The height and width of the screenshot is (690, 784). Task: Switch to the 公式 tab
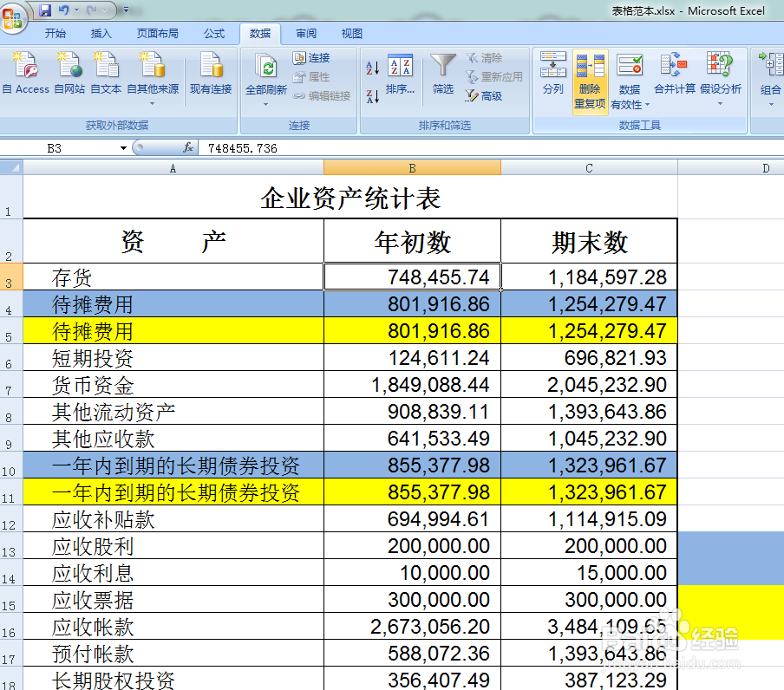[214, 34]
